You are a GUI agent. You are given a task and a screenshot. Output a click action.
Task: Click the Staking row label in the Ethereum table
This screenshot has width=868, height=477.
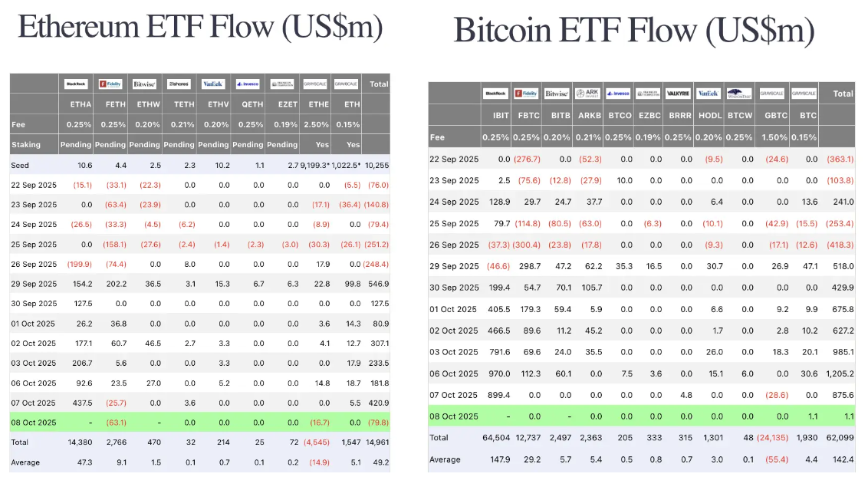26,144
